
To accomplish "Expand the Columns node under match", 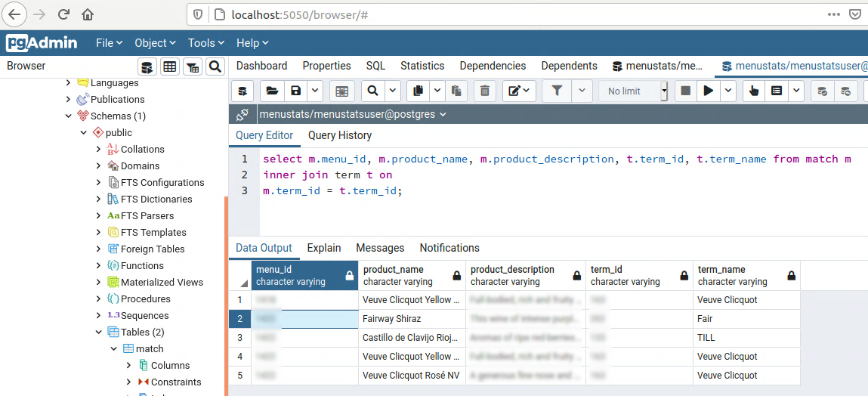I will pyautogui.click(x=128, y=365).
